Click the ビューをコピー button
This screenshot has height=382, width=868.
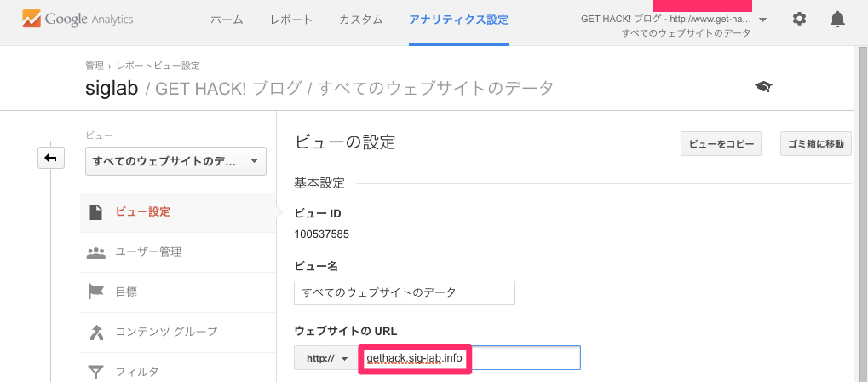pyautogui.click(x=721, y=143)
